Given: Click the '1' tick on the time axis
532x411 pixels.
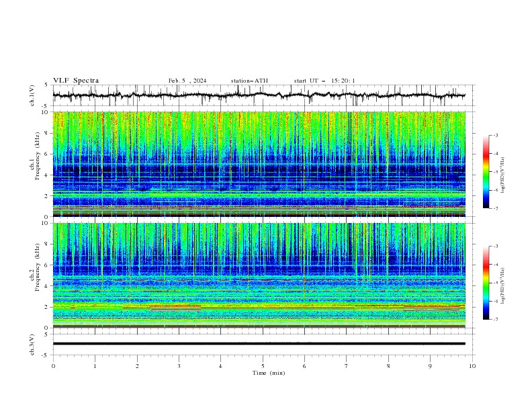Looking at the screenshot, I should pyautogui.click(x=95, y=366).
